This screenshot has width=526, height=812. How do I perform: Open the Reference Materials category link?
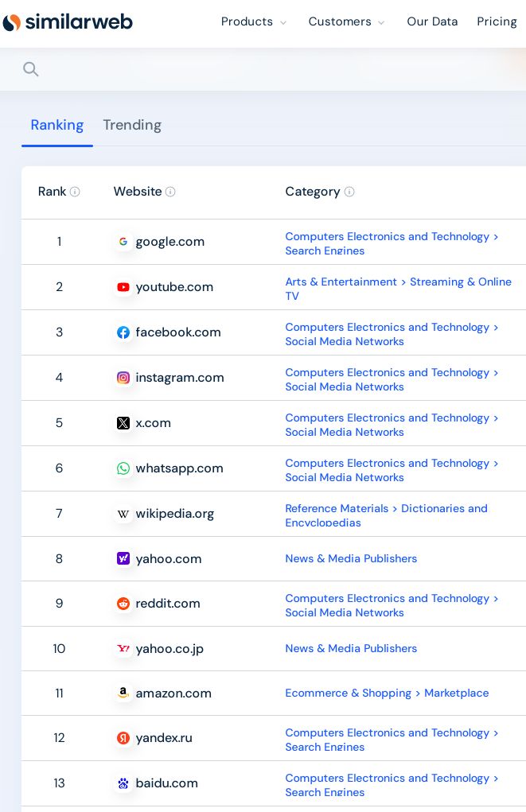click(337, 508)
